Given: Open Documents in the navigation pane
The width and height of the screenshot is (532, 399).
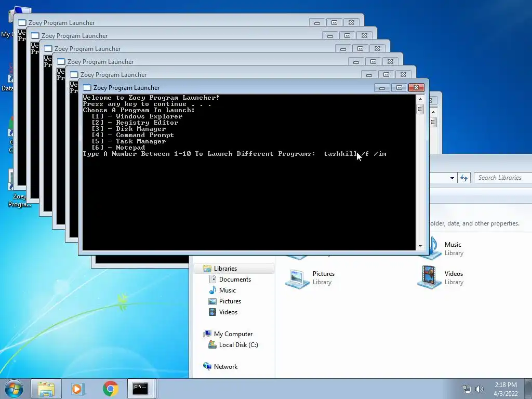Looking at the screenshot, I should [235, 279].
